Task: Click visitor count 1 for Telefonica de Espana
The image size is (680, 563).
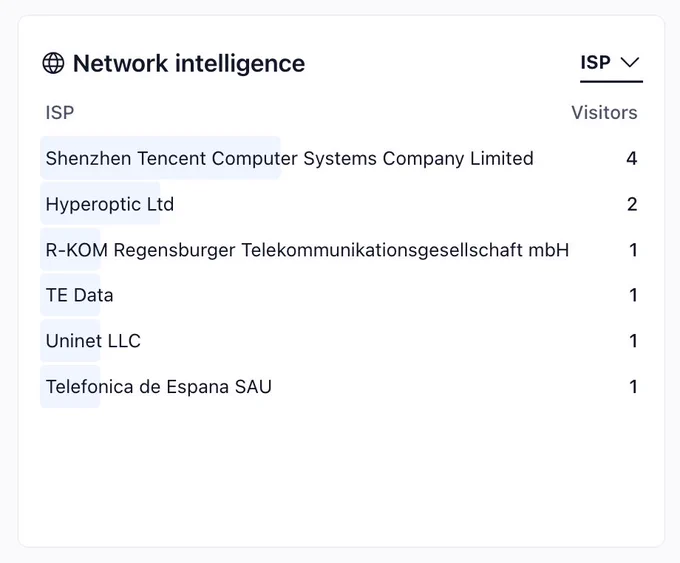Action: click(x=634, y=387)
